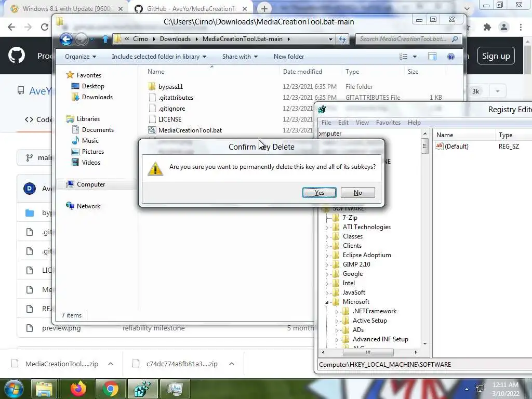Expand the Google registry key
532x399 pixels.
click(327, 274)
